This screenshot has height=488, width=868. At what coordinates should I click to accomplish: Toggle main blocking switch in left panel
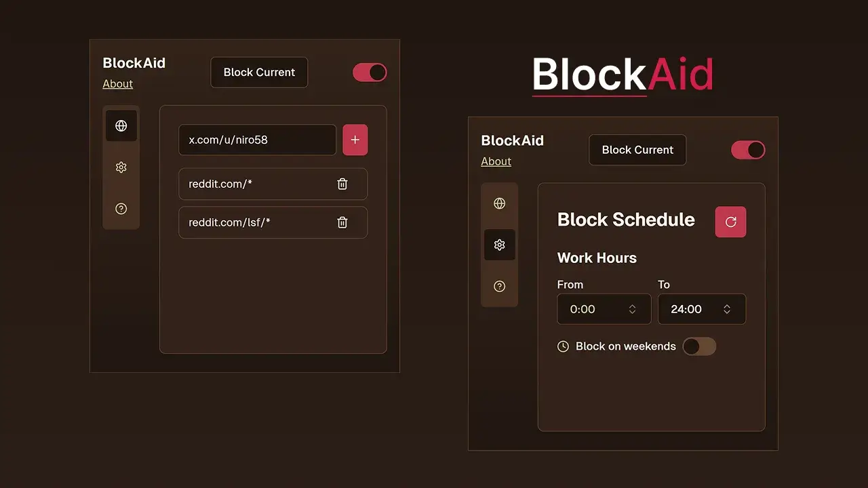coord(370,73)
